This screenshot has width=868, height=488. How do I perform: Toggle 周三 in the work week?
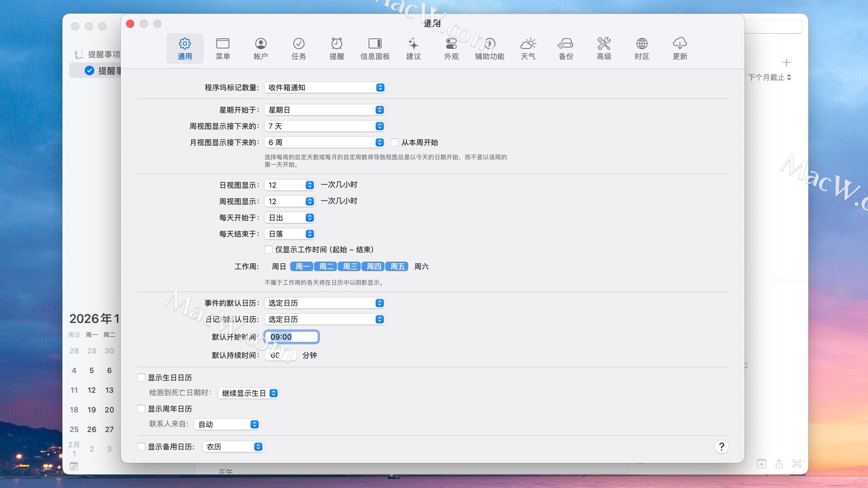(x=349, y=267)
